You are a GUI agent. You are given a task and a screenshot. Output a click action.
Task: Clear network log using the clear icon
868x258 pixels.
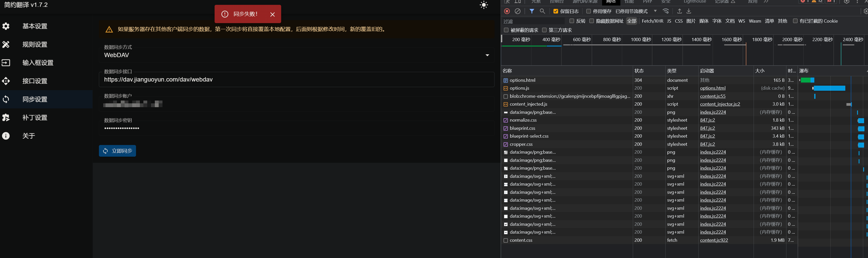point(518,11)
